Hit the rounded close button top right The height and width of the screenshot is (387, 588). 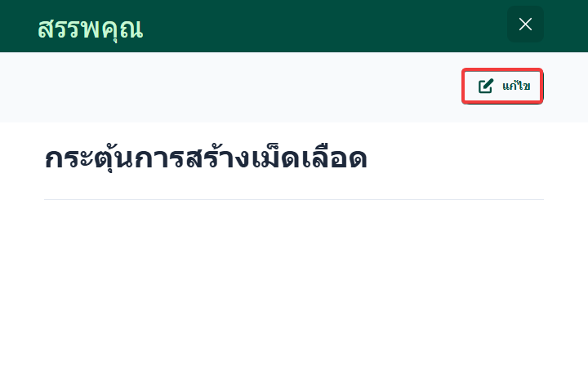525,24
